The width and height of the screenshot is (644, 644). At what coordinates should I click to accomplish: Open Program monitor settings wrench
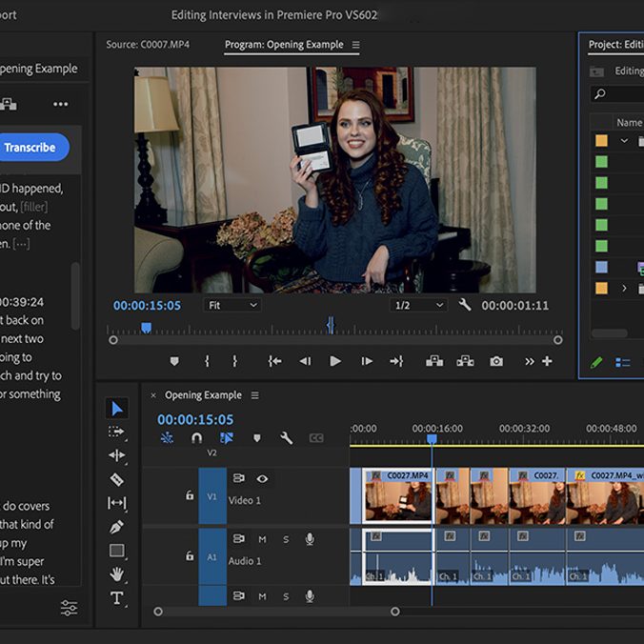[465, 305]
